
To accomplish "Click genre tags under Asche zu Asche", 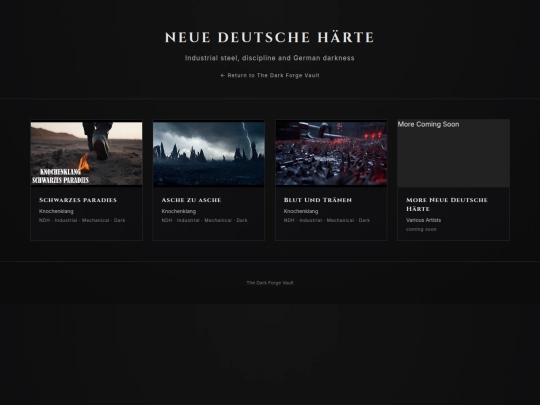I will pos(205,220).
